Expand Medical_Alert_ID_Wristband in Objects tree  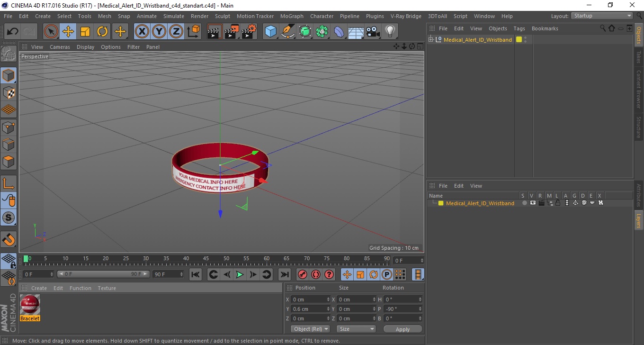pyautogui.click(x=431, y=39)
